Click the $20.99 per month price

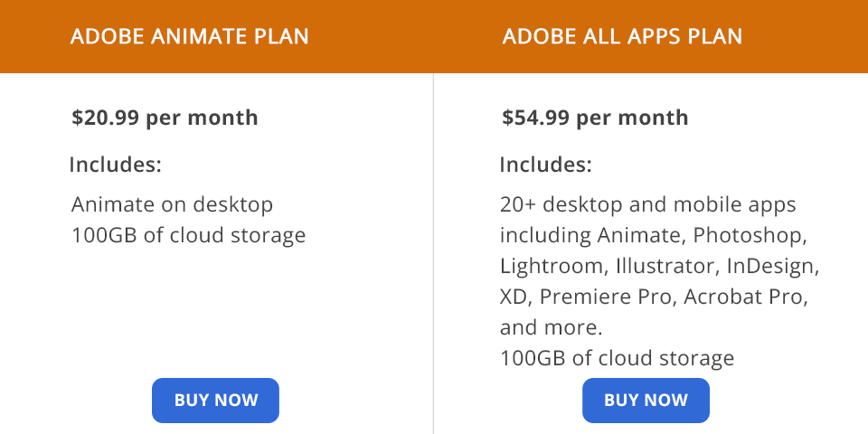[x=165, y=118]
